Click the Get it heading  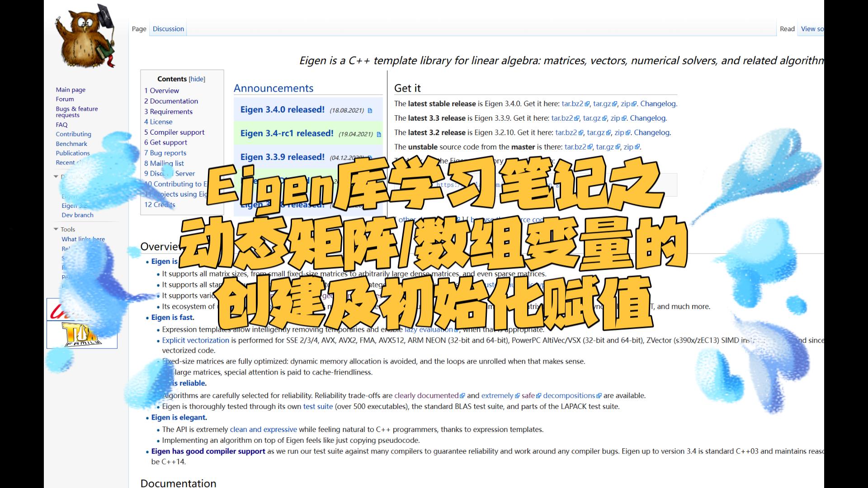pyautogui.click(x=407, y=89)
